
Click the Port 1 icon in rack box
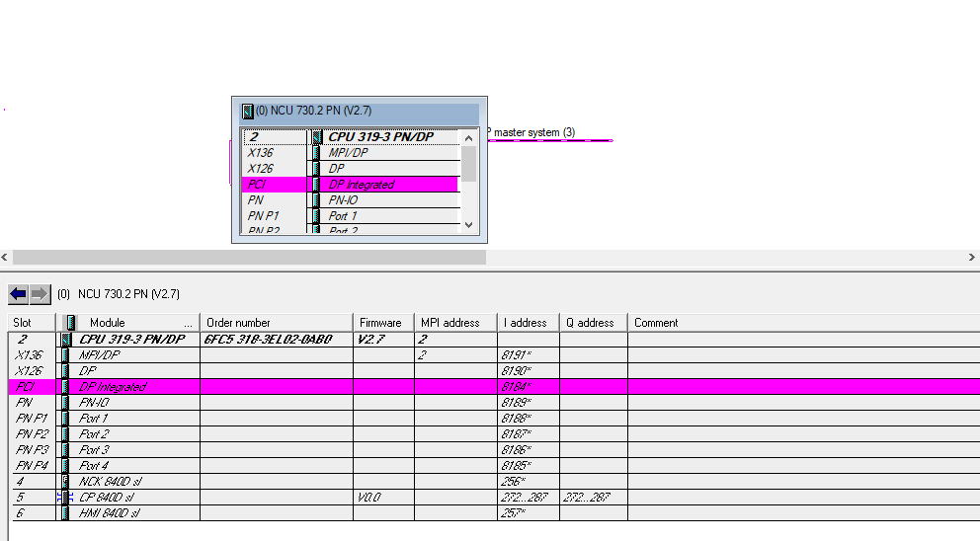tap(316, 216)
